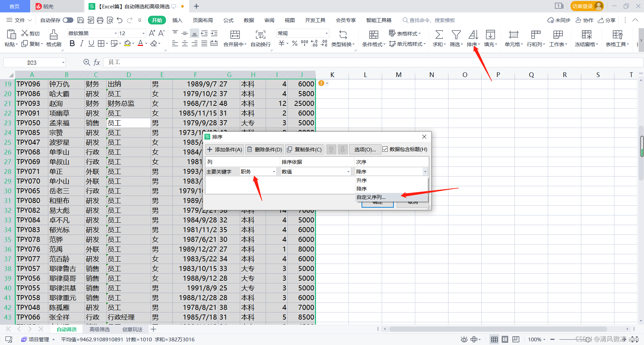
Task: Apply underline formatting
Action: (91, 44)
